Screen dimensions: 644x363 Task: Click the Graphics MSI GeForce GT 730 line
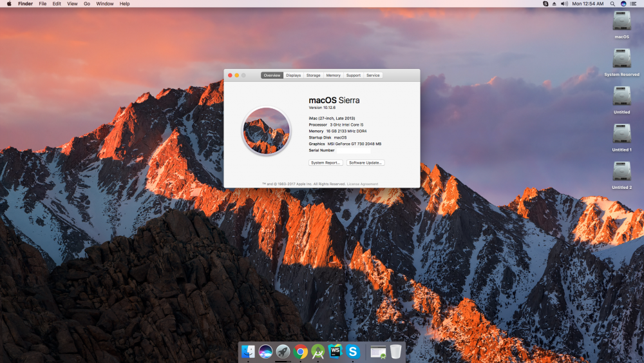345,144
